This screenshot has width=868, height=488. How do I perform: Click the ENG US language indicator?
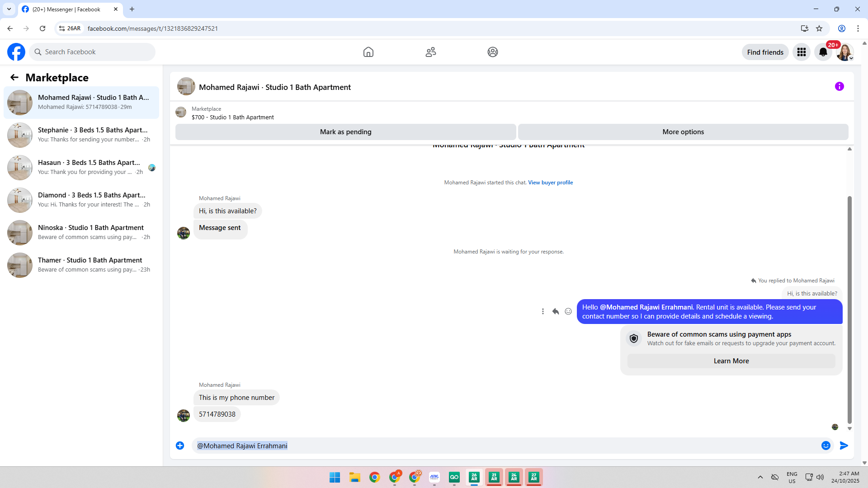tap(792, 478)
